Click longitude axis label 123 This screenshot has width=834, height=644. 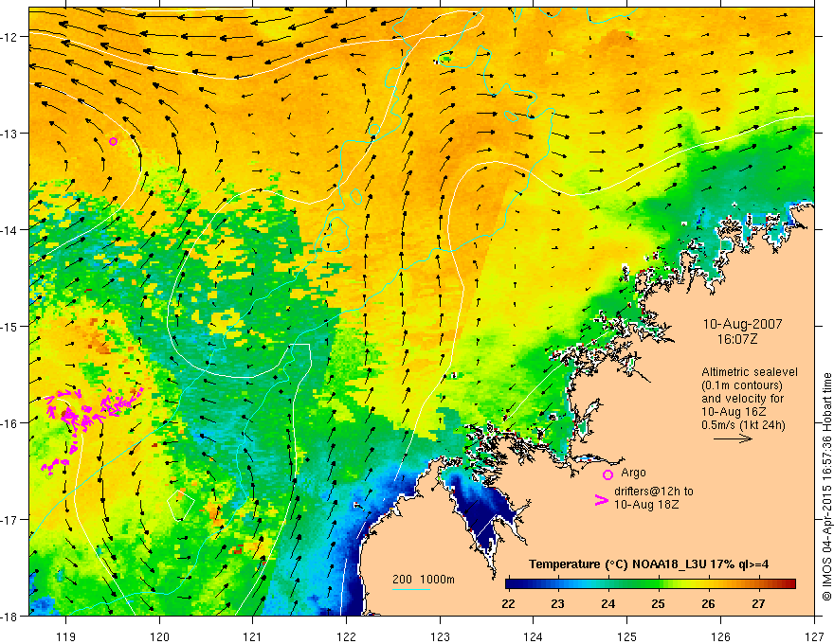pos(440,636)
